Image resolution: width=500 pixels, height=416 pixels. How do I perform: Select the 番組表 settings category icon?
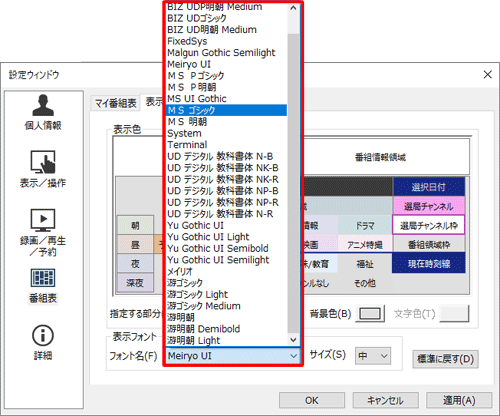coord(43,286)
